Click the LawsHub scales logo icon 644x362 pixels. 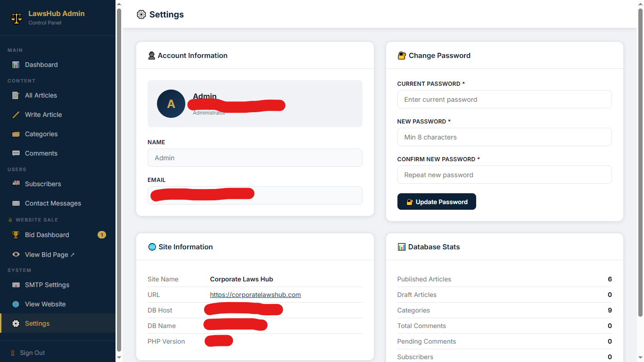point(17,18)
